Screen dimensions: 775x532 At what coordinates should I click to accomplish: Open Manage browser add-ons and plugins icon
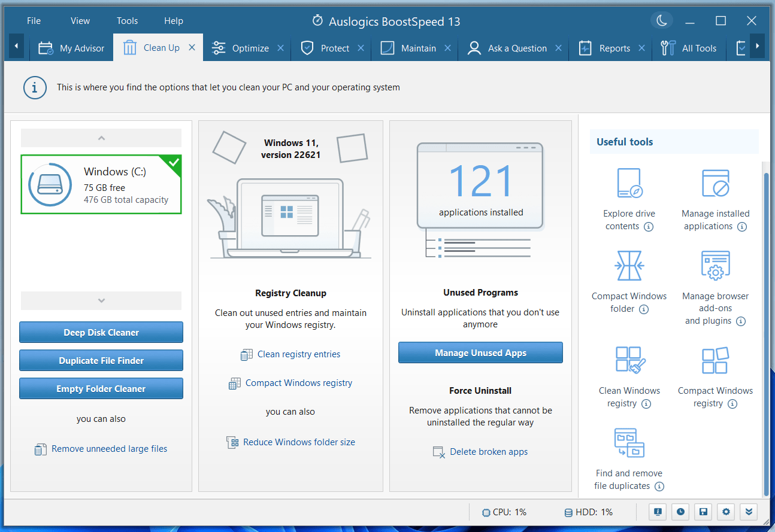(x=715, y=266)
